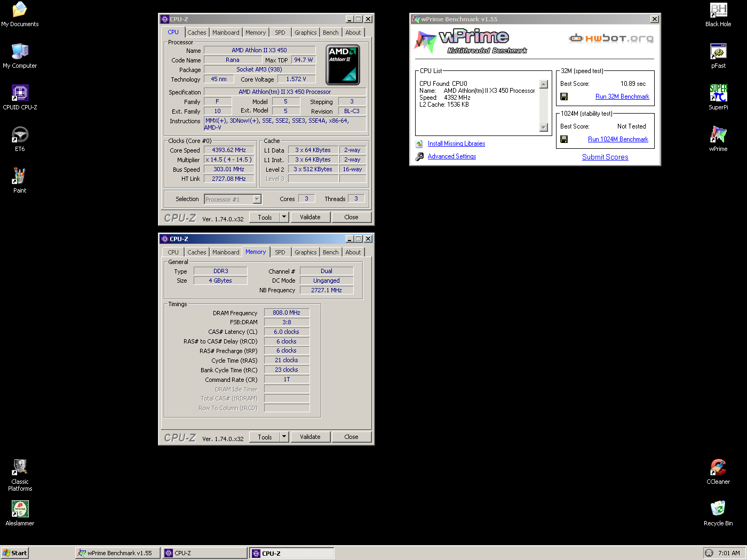Screen dimensions: 747x560
Task: Launch Aleslammer desktop shortcut
Action: [20, 514]
